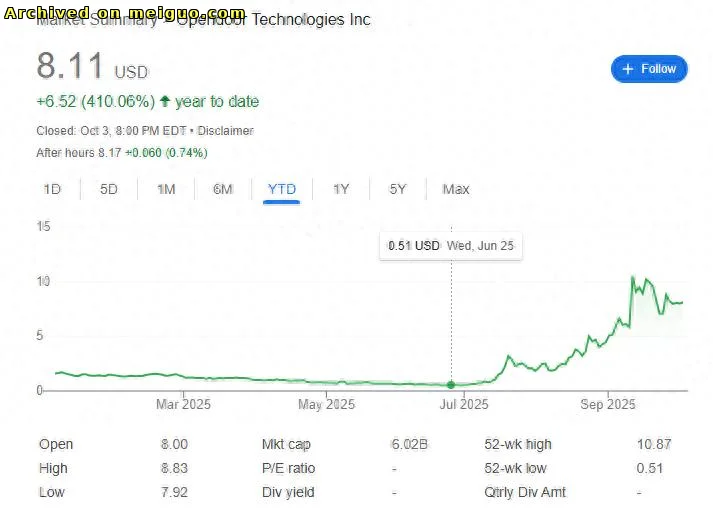
Task: View the 5Y price history
Action: point(398,189)
